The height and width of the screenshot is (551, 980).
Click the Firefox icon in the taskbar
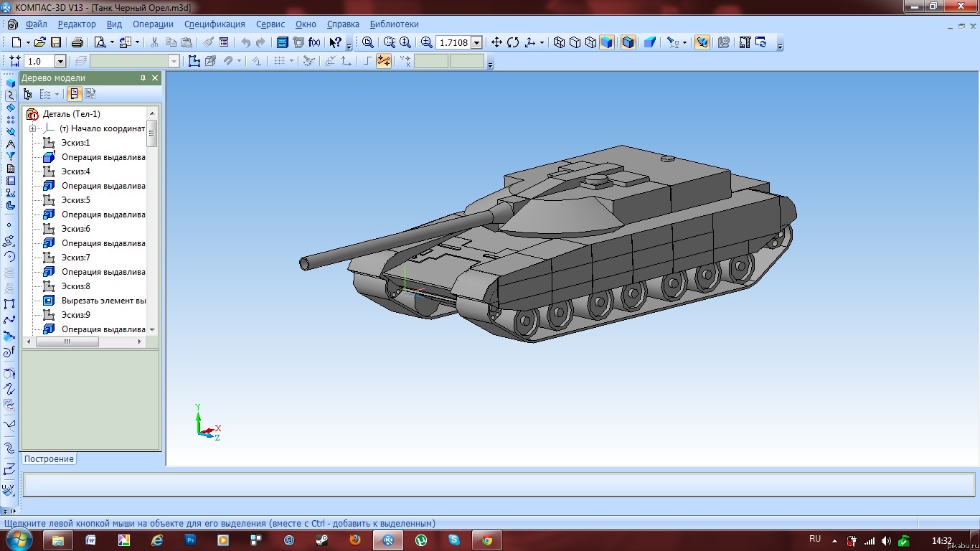click(x=355, y=540)
